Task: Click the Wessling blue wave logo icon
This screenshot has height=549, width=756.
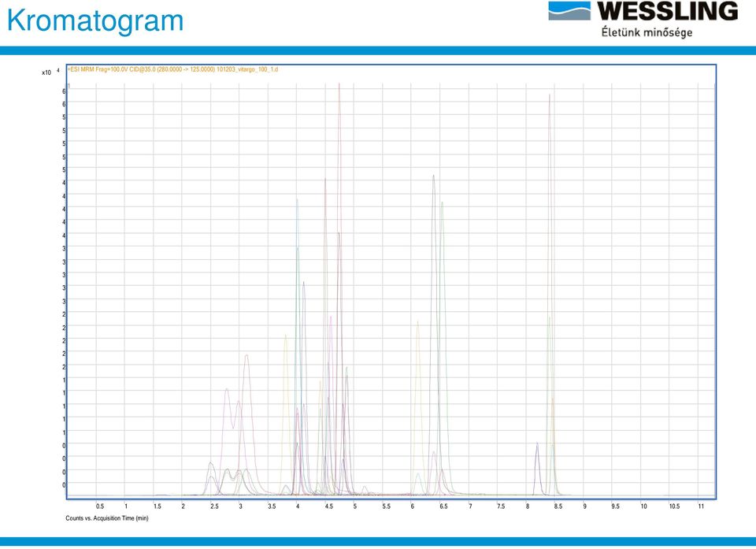Action: [569, 10]
